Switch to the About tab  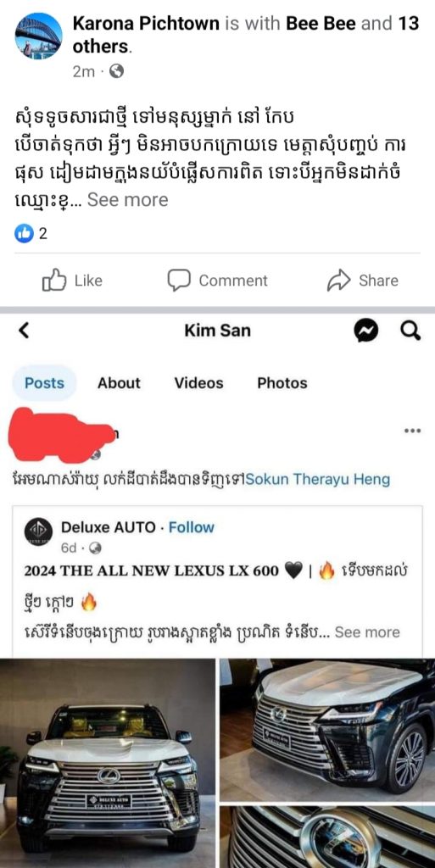pyautogui.click(x=119, y=383)
